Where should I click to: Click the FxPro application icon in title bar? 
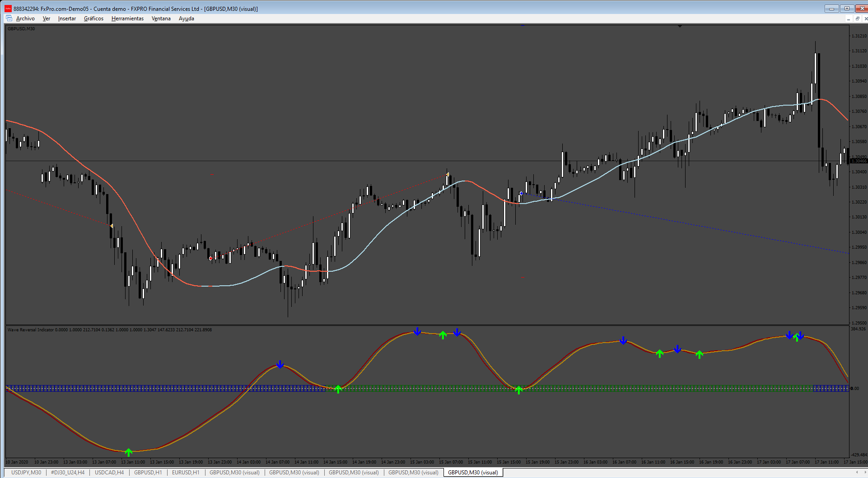(x=8, y=9)
